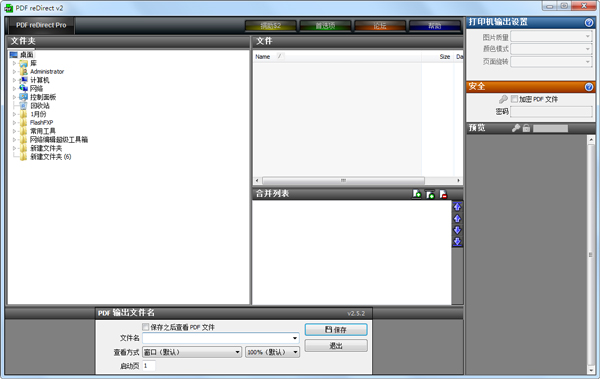Click file list scrollbar right arrow

(x=458, y=180)
